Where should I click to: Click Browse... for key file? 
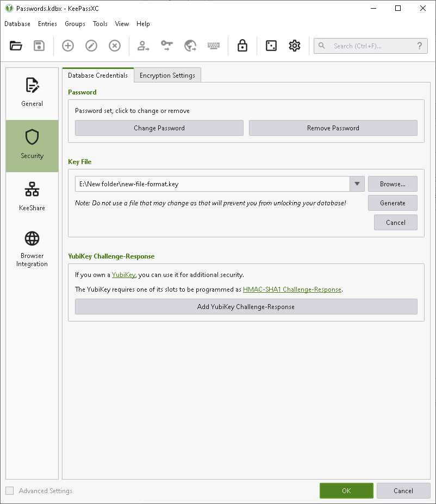tap(393, 184)
